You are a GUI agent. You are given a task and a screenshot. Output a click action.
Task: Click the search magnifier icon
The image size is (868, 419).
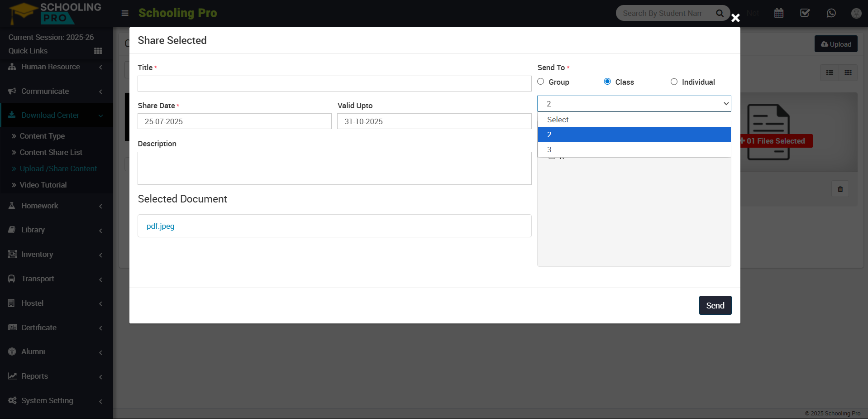point(720,13)
